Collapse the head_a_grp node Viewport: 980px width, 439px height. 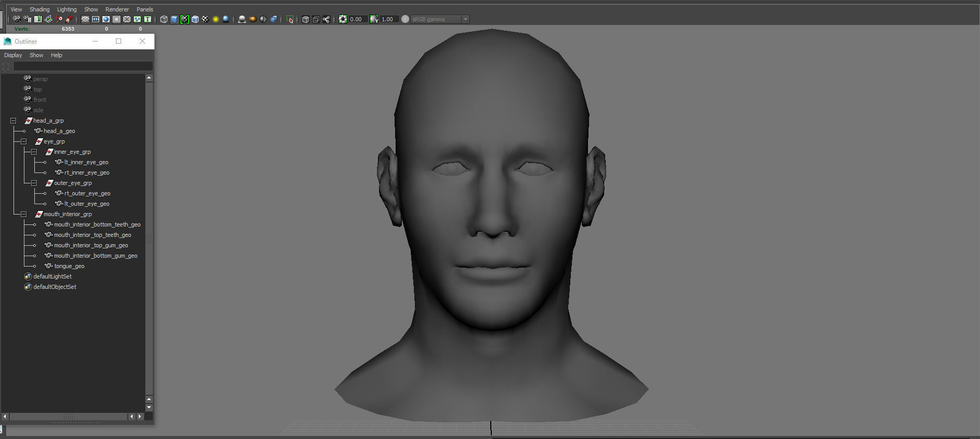click(13, 121)
